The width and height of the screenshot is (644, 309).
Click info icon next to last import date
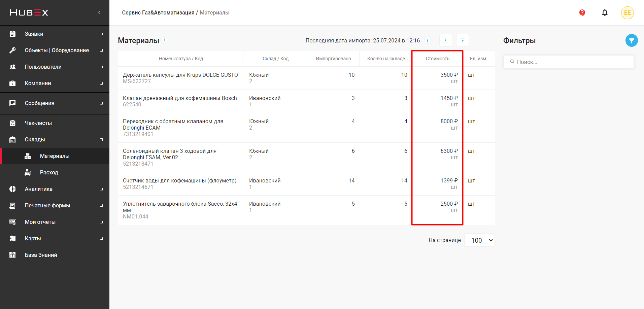[x=428, y=40]
